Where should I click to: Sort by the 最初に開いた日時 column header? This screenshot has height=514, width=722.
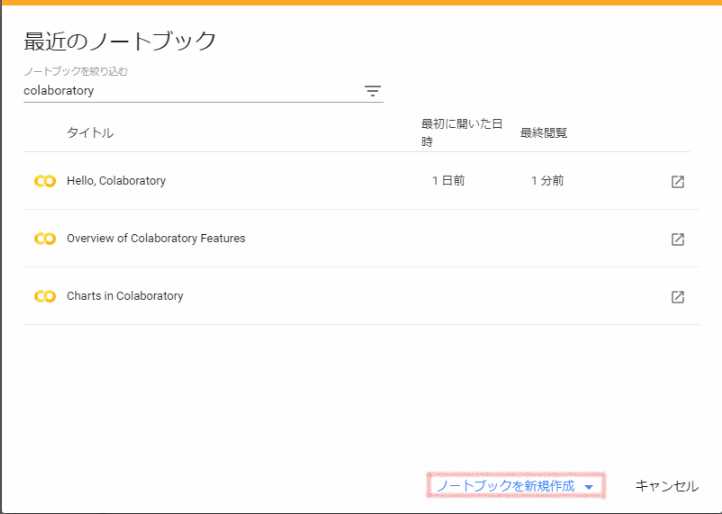tap(461, 132)
